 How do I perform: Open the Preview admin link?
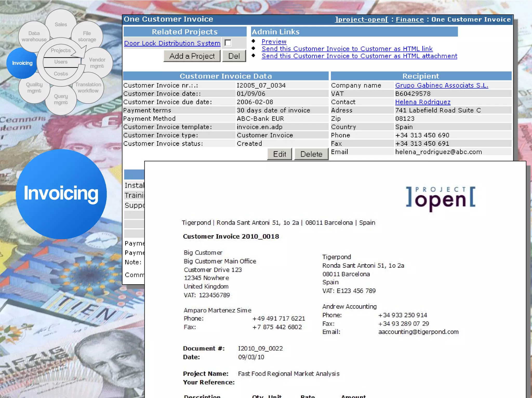tap(274, 42)
